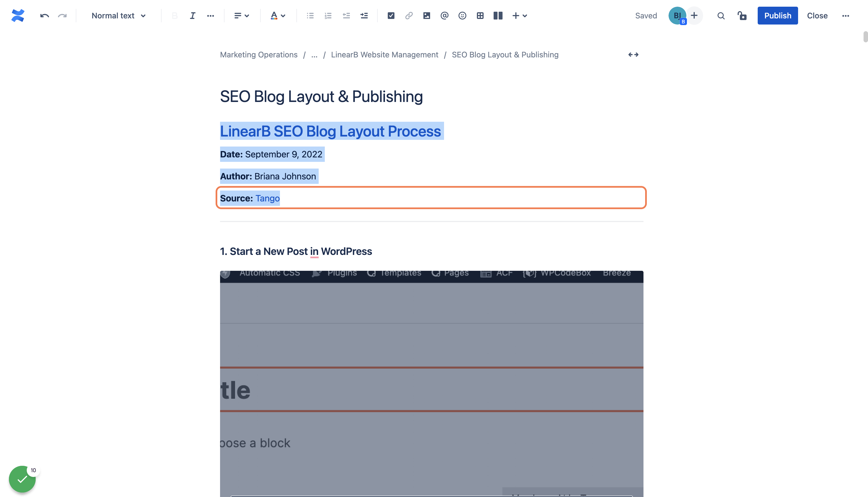
Task: Click the BJ user avatar
Action: tap(677, 16)
